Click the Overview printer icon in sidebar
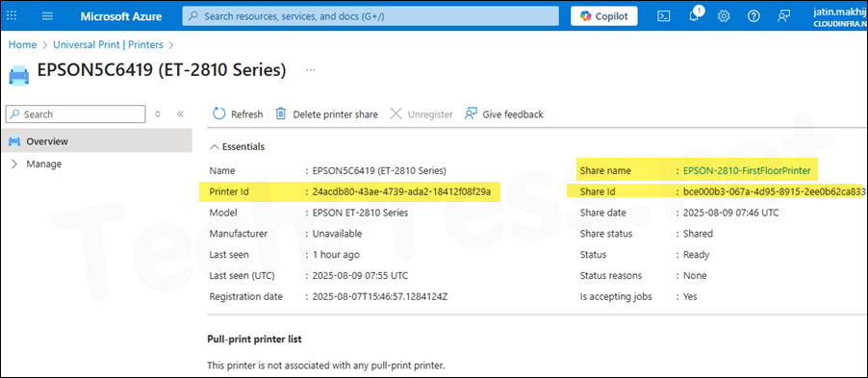The height and width of the screenshot is (378, 868). point(15,141)
